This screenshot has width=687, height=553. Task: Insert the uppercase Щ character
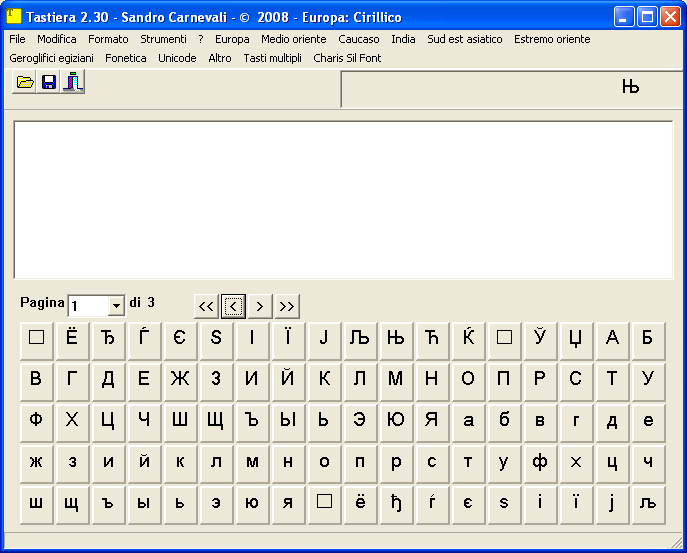tap(216, 423)
